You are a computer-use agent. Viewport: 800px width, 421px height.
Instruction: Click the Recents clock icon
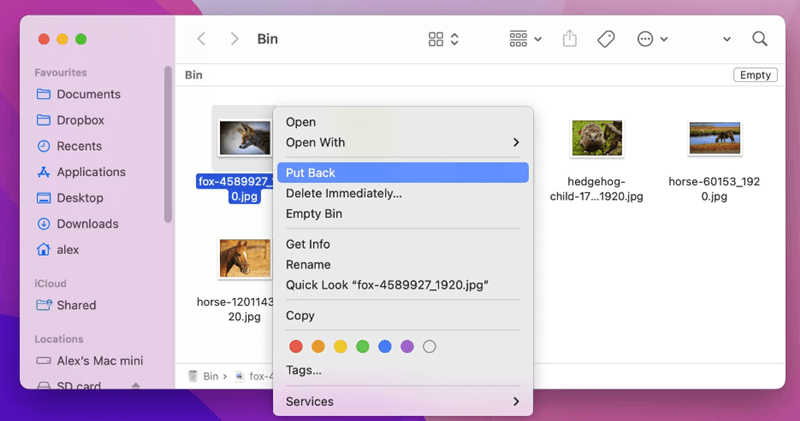44,146
